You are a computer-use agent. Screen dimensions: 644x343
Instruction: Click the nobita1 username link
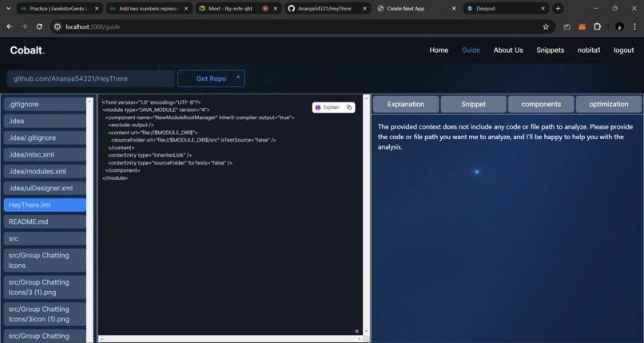[x=589, y=50]
